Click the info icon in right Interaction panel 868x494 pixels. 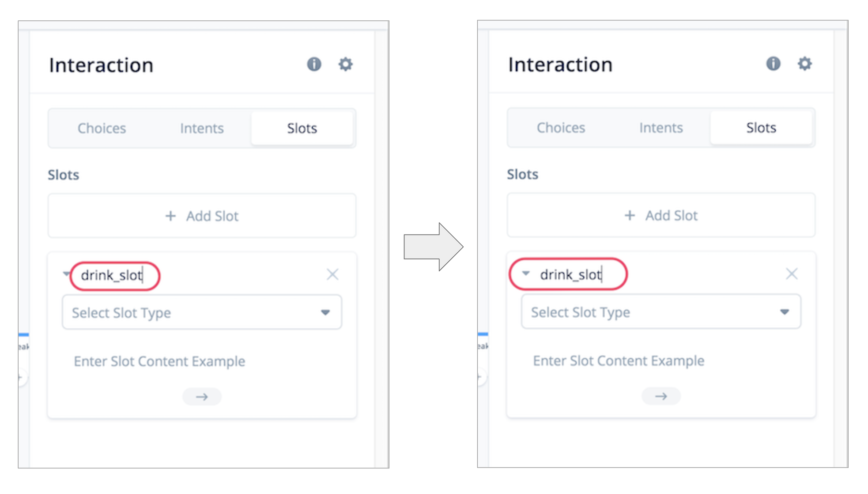[x=773, y=64]
